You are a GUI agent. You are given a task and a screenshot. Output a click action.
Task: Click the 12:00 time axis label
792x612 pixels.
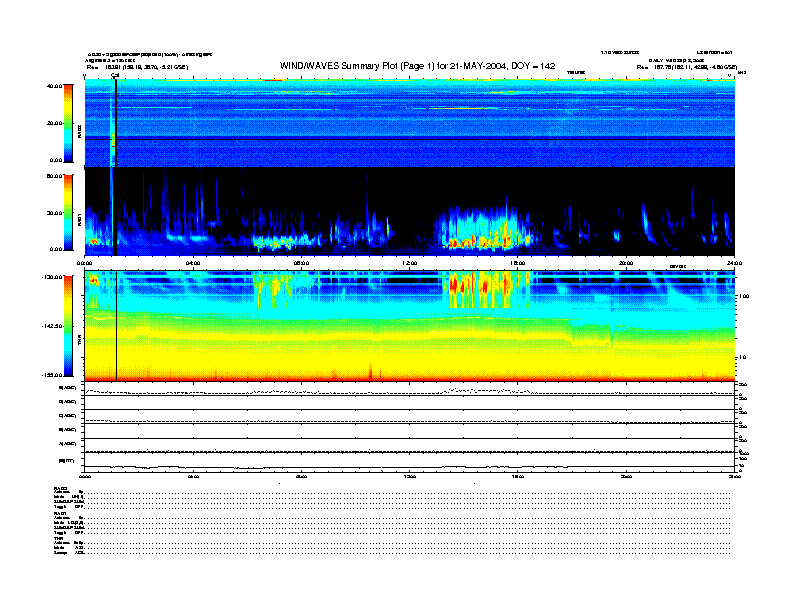(x=409, y=263)
